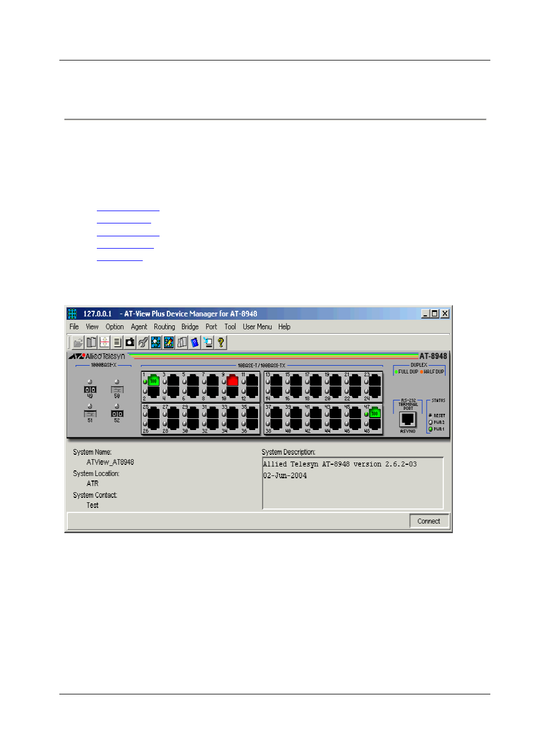Select port 24 on the switch
This screenshot has width=534, height=756.
(x=374, y=391)
